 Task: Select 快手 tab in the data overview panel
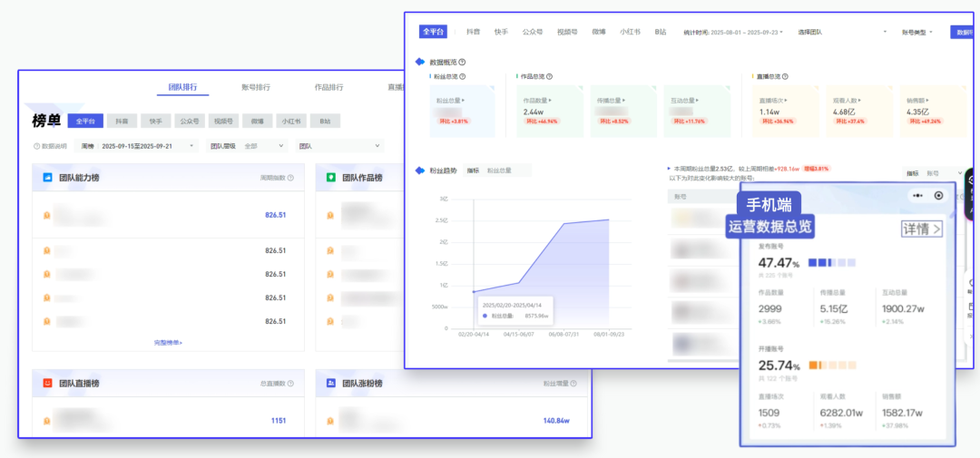click(x=501, y=32)
